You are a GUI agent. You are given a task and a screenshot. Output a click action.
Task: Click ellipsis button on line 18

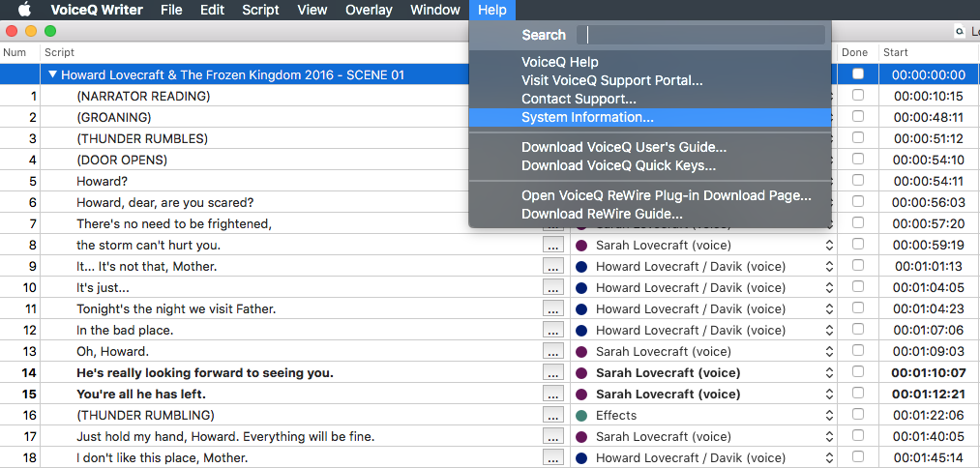[552, 458]
